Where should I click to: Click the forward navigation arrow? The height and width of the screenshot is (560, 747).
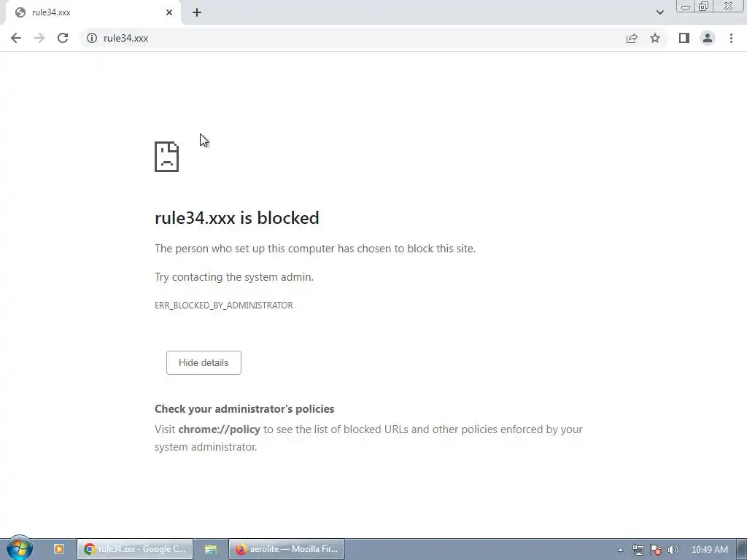tap(39, 38)
